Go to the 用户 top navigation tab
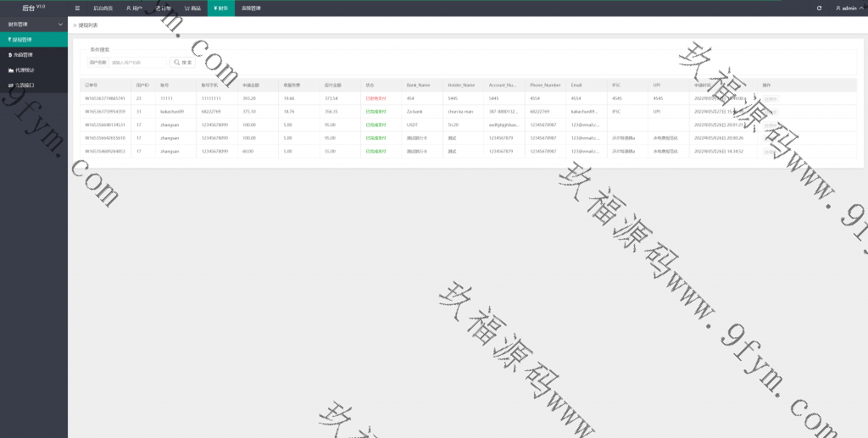Viewport: 868px width, 438px height. pos(134,8)
